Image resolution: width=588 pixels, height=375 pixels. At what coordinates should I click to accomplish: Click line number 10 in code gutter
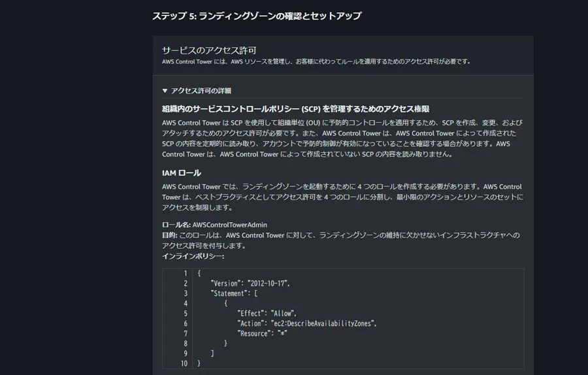pyautogui.click(x=184, y=363)
